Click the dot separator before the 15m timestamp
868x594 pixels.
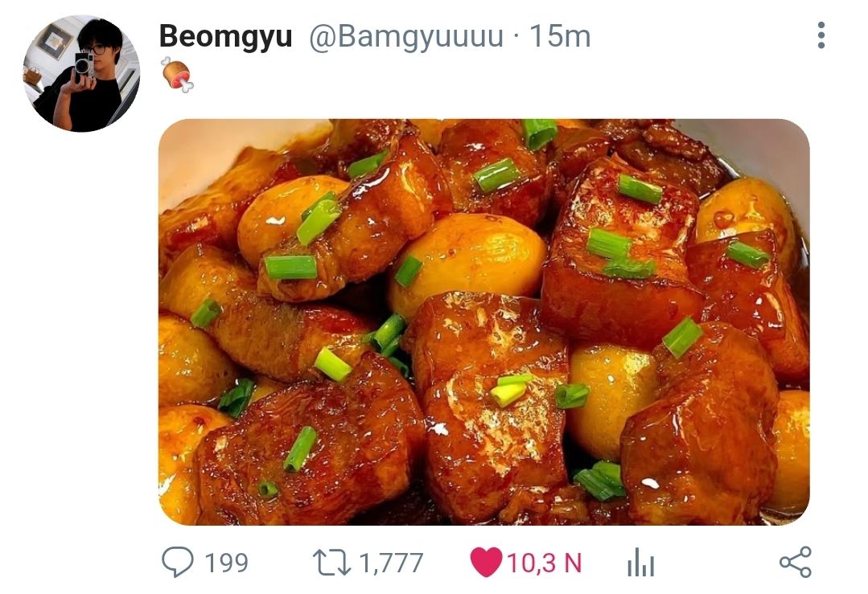(516, 37)
